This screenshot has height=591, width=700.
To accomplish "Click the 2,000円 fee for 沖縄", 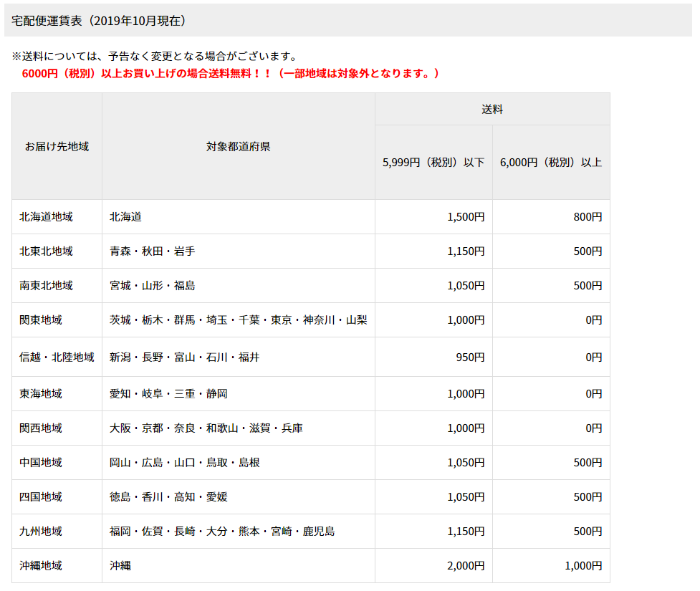I will pyautogui.click(x=466, y=565).
